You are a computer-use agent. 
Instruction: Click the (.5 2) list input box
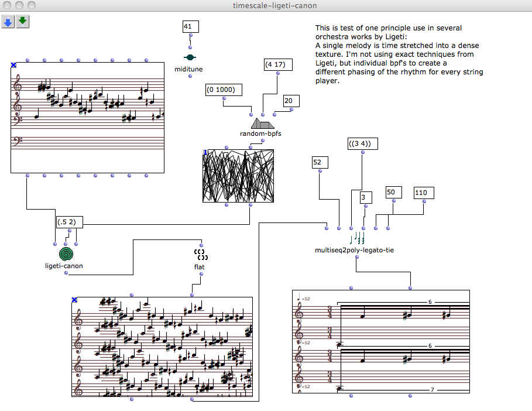pos(70,222)
